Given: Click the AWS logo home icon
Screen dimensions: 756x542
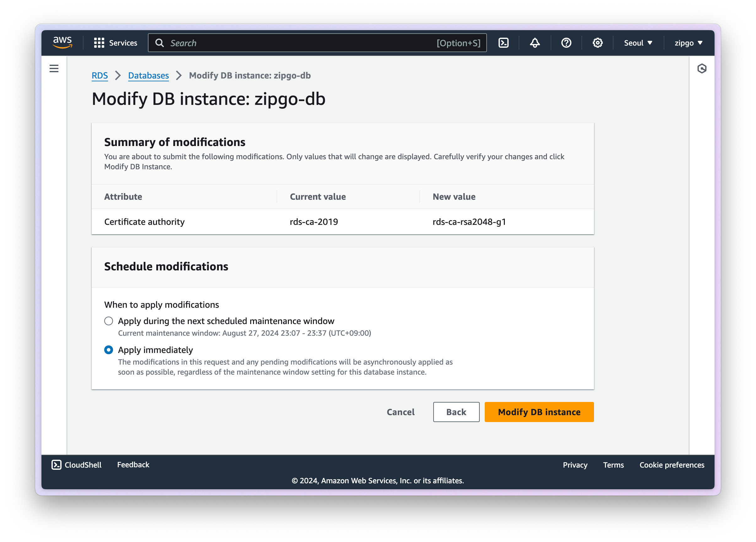Looking at the screenshot, I should coord(62,43).
